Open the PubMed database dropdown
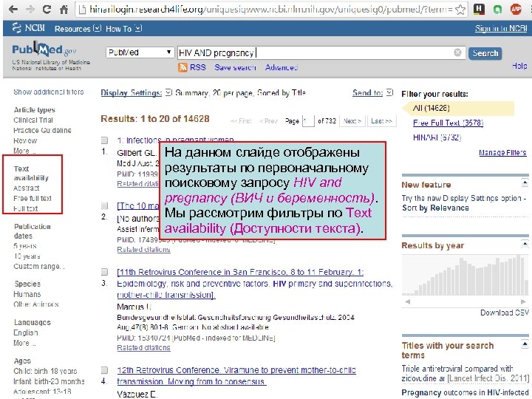This screenshot has height=399, width=532. (140, 52)
